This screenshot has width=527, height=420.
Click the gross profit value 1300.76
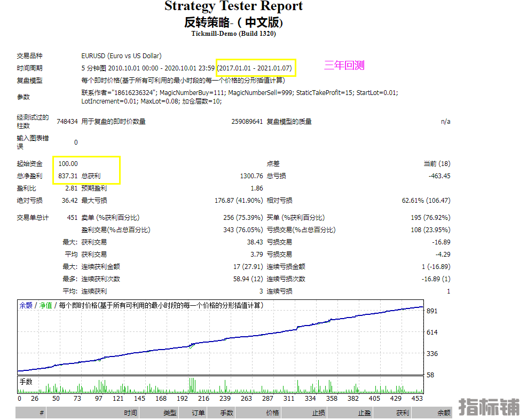point(251,176)
